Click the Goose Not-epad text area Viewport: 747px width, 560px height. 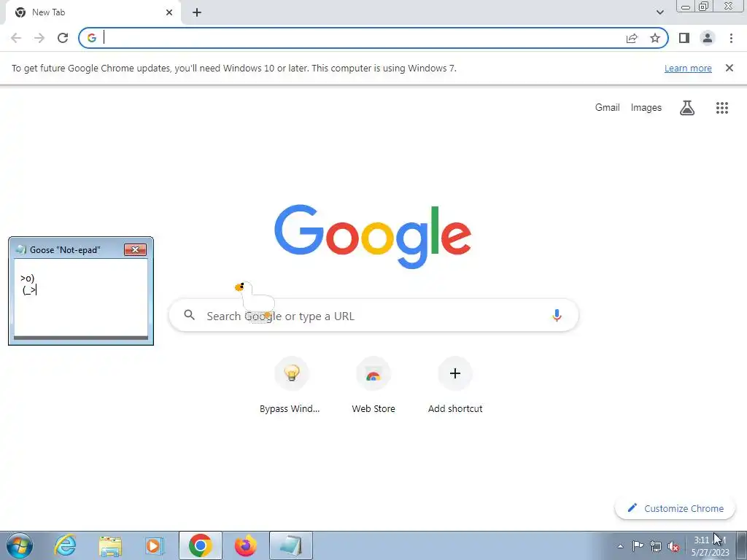(81, 297)
